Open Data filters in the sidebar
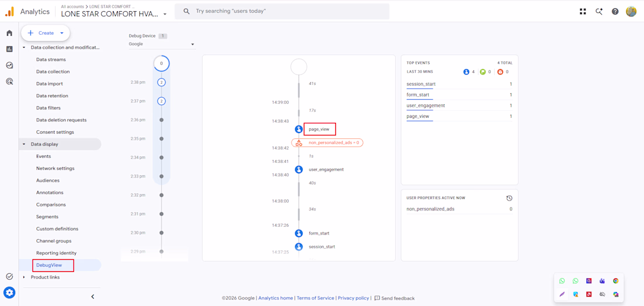This screenshot has width=644, height=306. (x=49, y=108)
